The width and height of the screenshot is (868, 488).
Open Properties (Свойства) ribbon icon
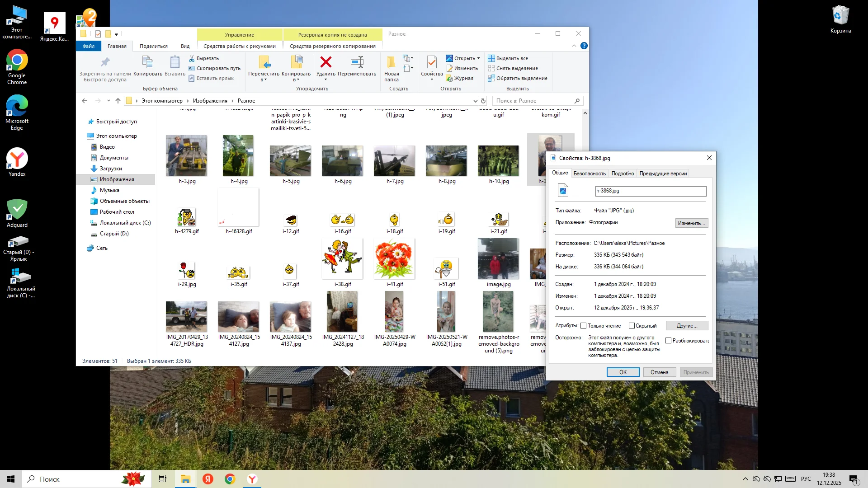point(431,62)
